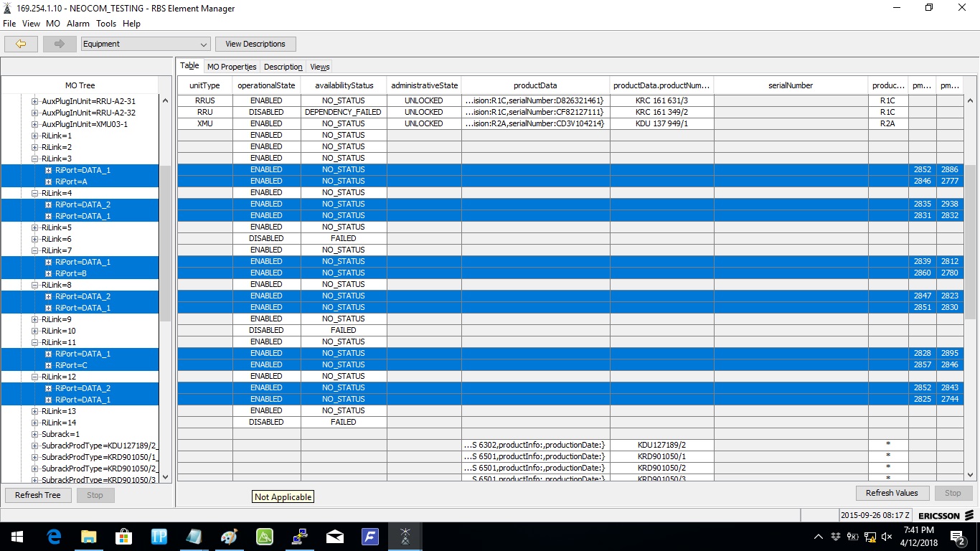Open the Windows Start menu
The height and width of the screenshot is (551, 980).
pyautogui.click(x=17, y=537)
